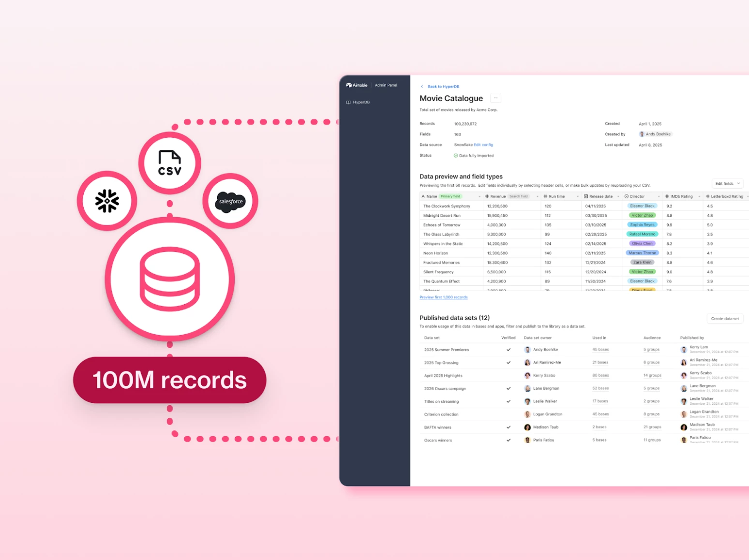Click the large pink database icon
Image resolution: width=749 pixels, height=560 pixels.
click(170, 279)
